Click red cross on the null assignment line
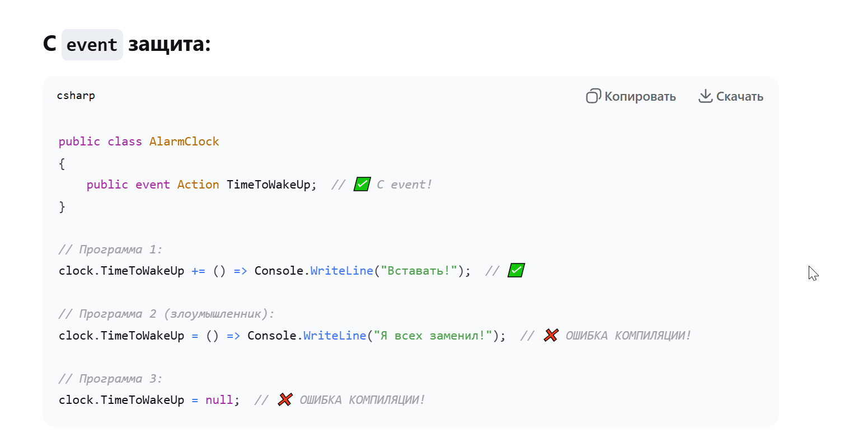This screenshot has height=438, width=868. pyautogui.click(x=285, y=399)
